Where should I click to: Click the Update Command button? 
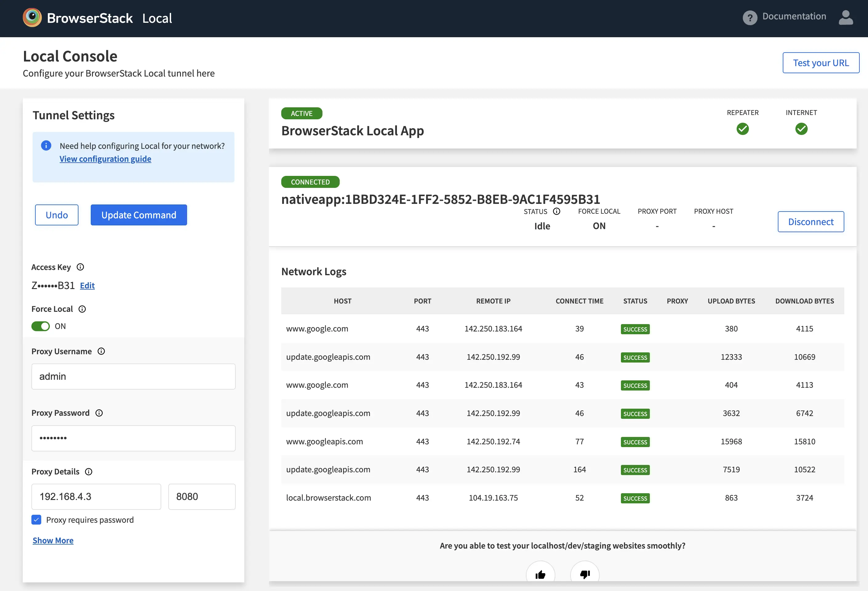coord(138,215)
